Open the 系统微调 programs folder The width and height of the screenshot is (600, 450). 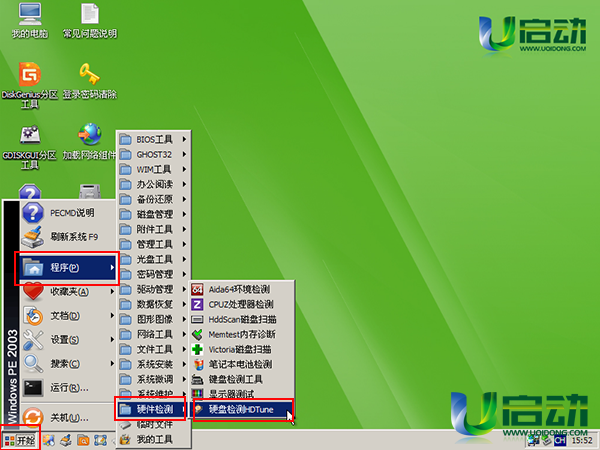point(153,379)
